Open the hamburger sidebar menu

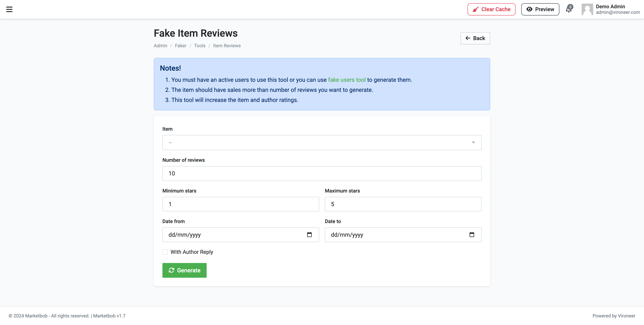coord(9,9)
